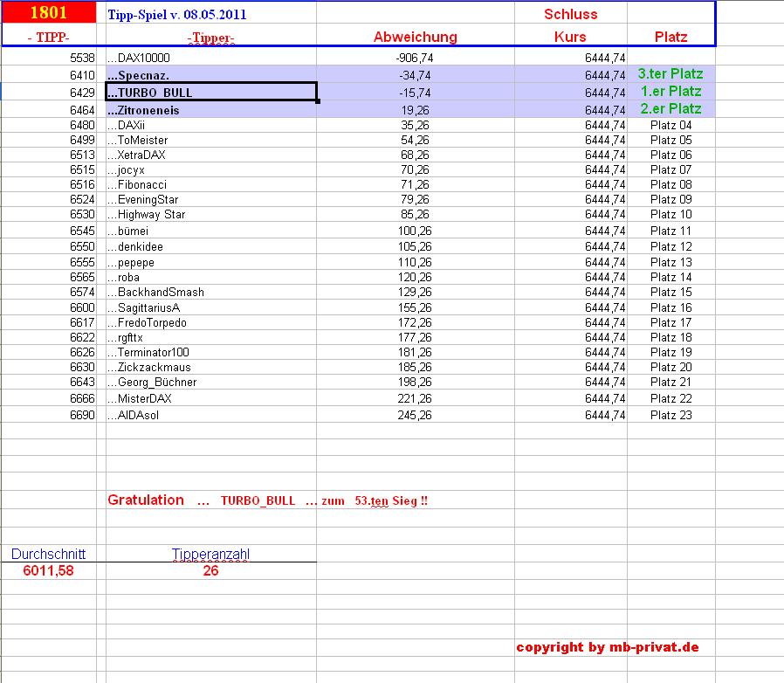Select the tipper cell '...bümei'
The image size is (784, 683).
[x=211, y=231]
